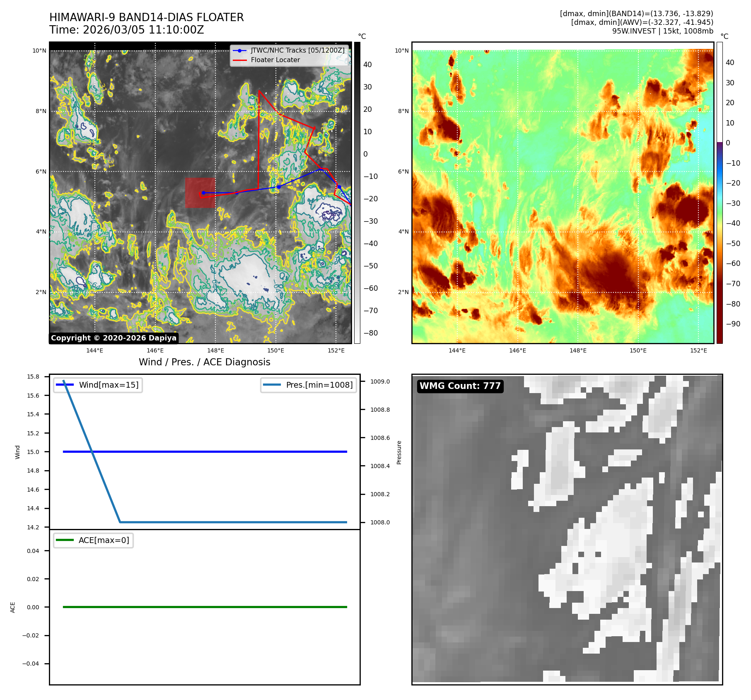751x700 pixels.
Task: Click the line sample in Pres. legend
Action: [x=272, y=385]
